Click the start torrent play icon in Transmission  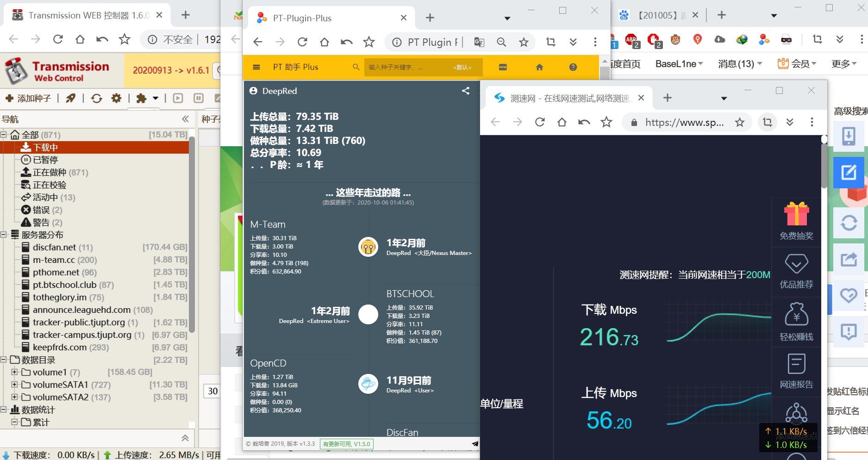click(x=178, y=98)
